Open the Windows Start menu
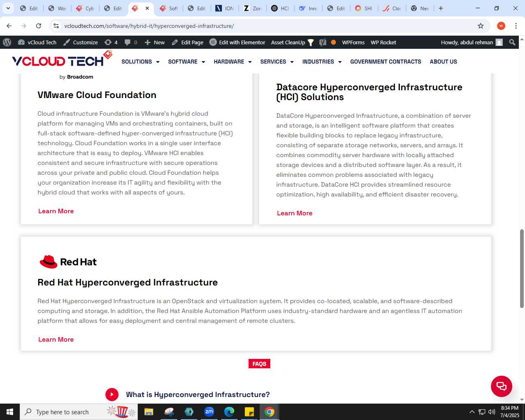 point(10,412)
